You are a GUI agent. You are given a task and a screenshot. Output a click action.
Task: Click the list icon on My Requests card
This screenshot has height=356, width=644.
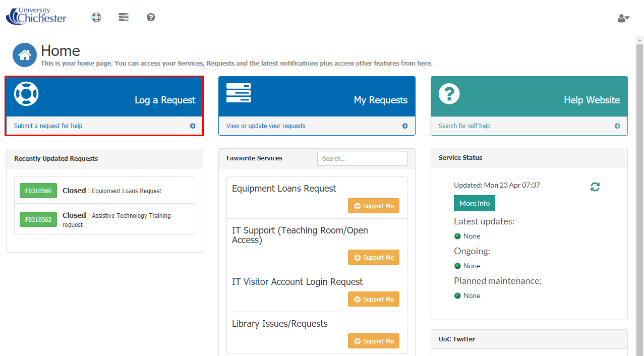pos(238,93)
